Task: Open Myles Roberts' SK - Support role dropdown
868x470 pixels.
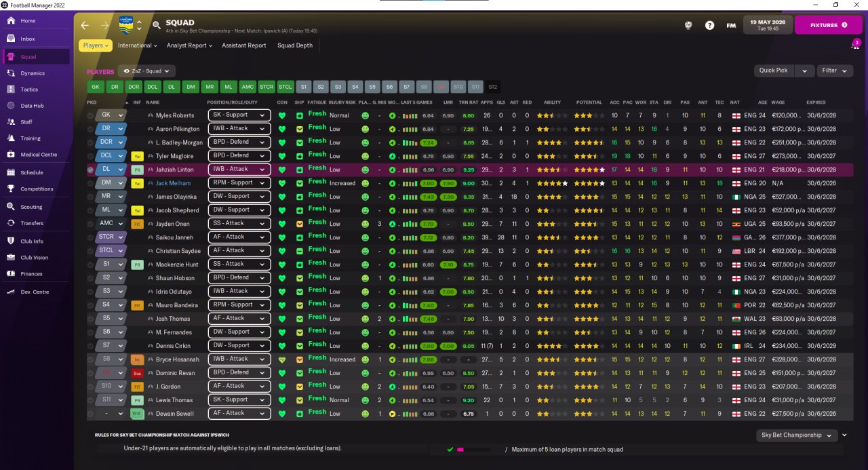Action: (x=239, y=115)
